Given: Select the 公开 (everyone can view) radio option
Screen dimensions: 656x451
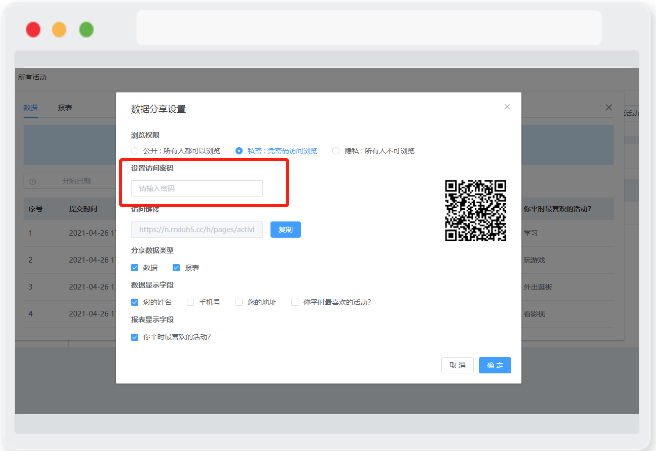Looking at the screenshot, I should [x=134, y=151].
